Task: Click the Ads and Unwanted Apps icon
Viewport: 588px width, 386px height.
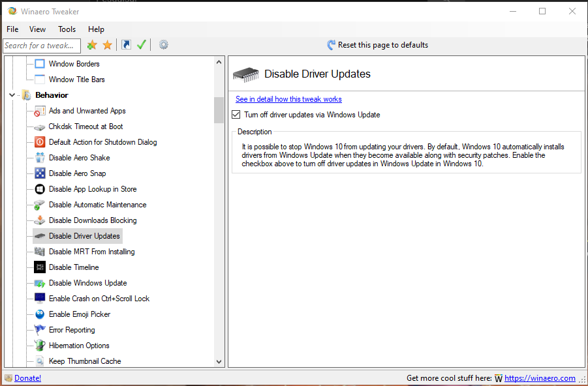Action: [x=40, y=111]
